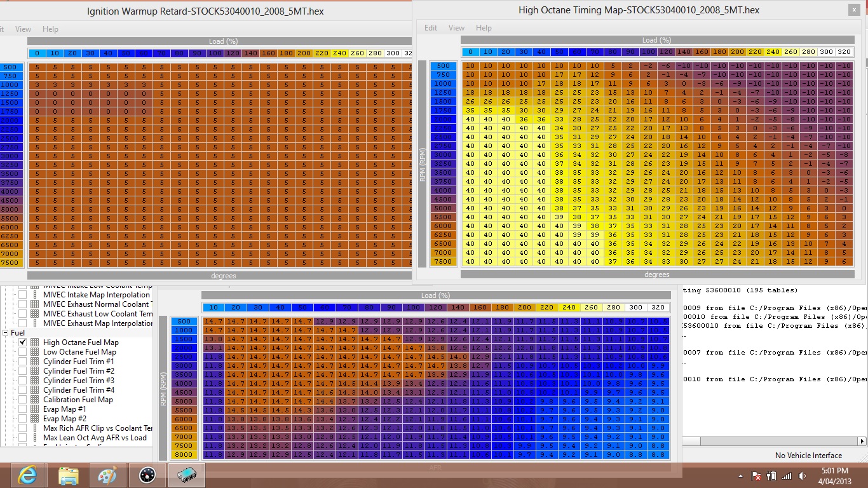Click RPM 500 row header in timing map
Screen dimensions: 868x488
click(x=443, y=66)
